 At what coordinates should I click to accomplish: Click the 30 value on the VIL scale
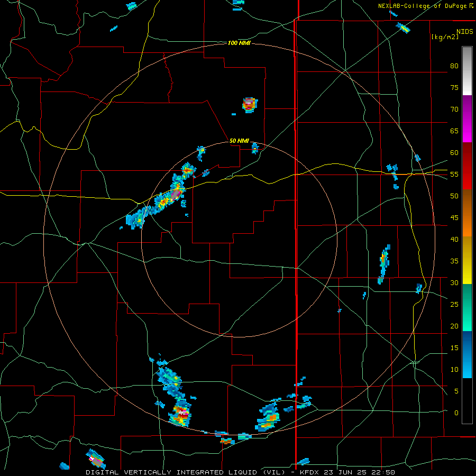[454, 282]
